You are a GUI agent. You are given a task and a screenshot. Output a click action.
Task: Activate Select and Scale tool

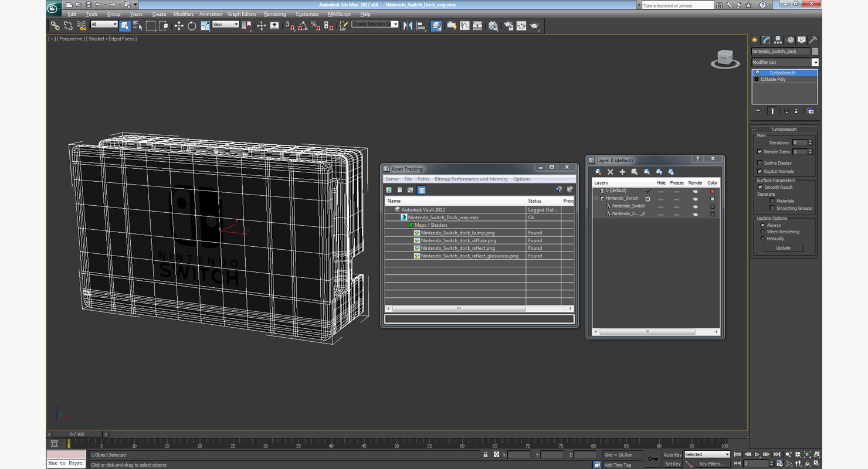(x=205, y=26)
